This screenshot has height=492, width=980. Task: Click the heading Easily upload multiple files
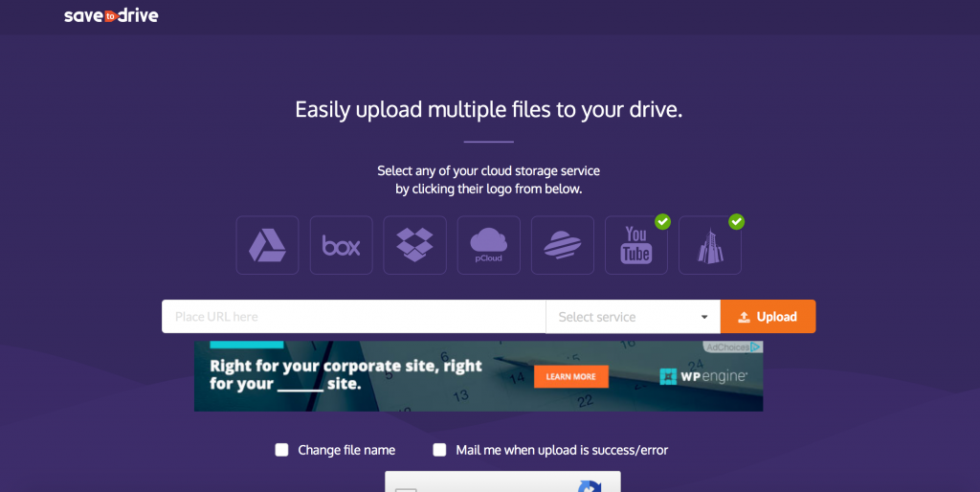pos(489,109)
